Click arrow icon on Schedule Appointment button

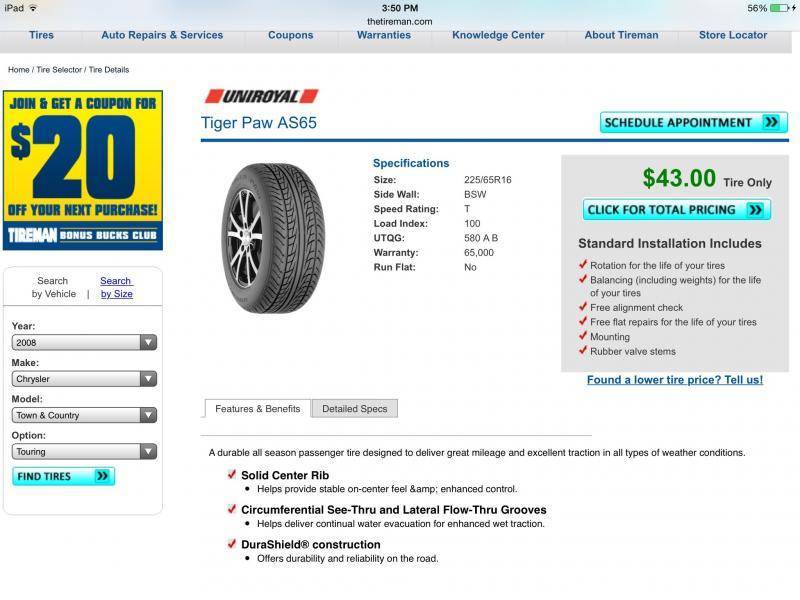(x=771, y=122)
